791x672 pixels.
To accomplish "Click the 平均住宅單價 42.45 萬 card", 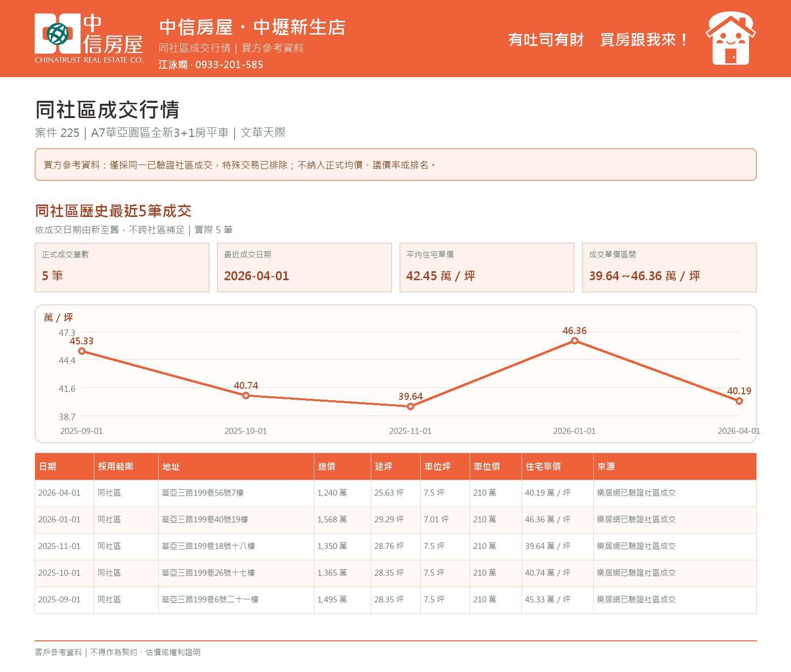I will pos(487,267).
